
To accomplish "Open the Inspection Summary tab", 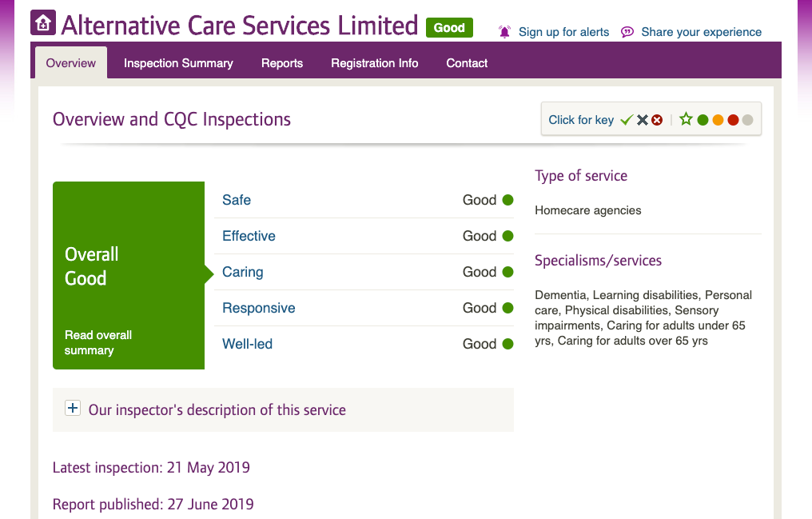I will [x=178, y=63].
